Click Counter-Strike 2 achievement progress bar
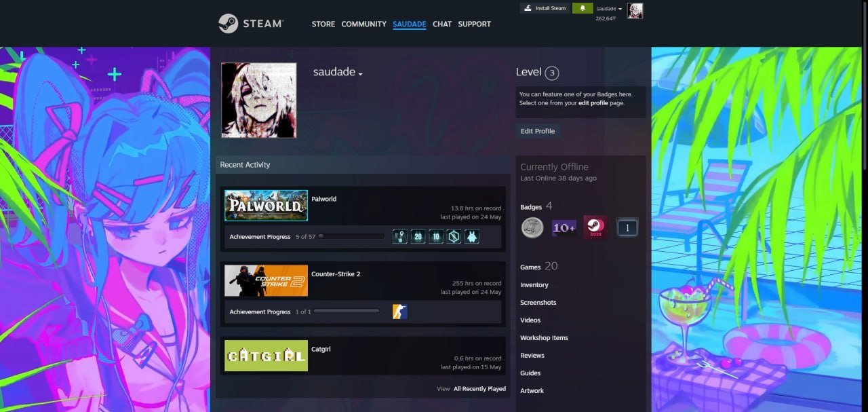Screen dimensions: 868x412 [x=347, y=312]
